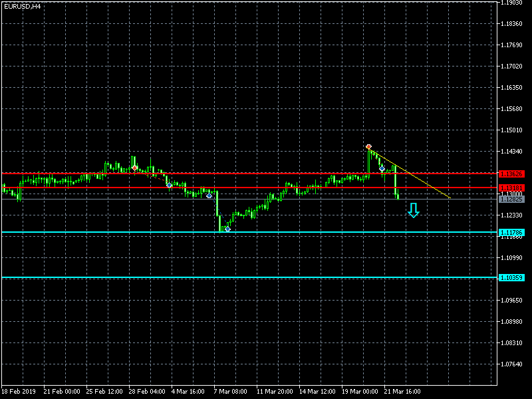Click the red 1.13626 price tag

(x=511, y=174)
